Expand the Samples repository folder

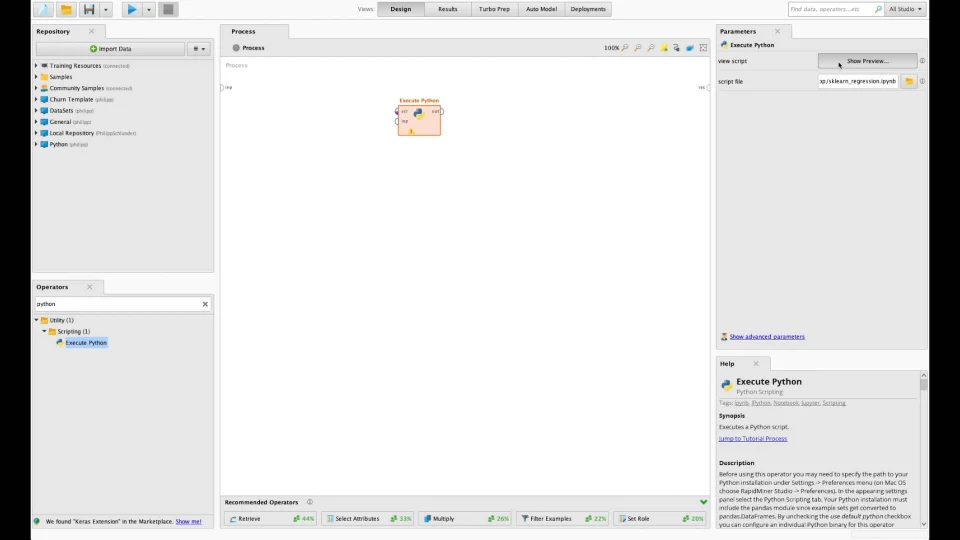click(36, 77)
